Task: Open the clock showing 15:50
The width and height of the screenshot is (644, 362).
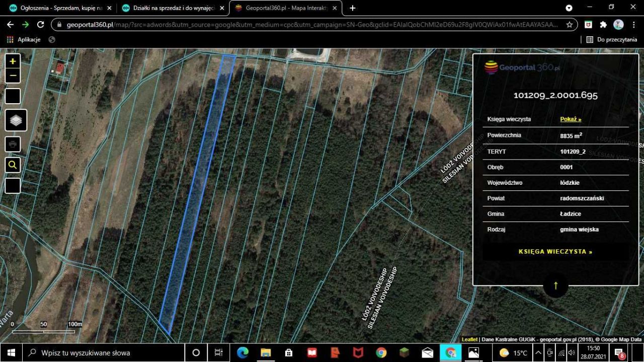Action: click(593, 352)
